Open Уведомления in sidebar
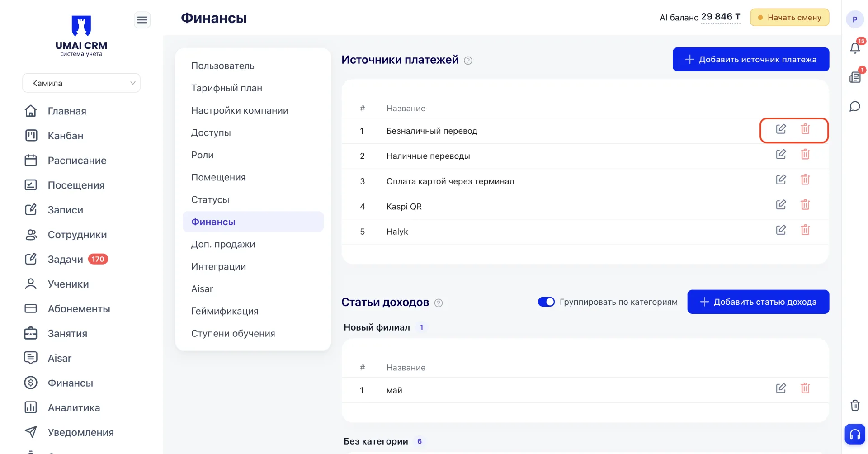 click(x=81, y=432)
